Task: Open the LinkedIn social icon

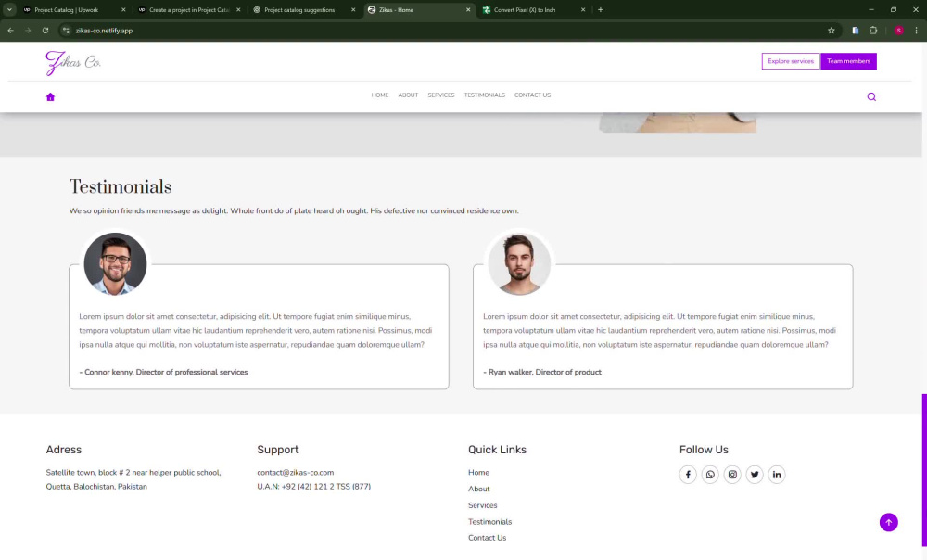Action: (777, 475)
